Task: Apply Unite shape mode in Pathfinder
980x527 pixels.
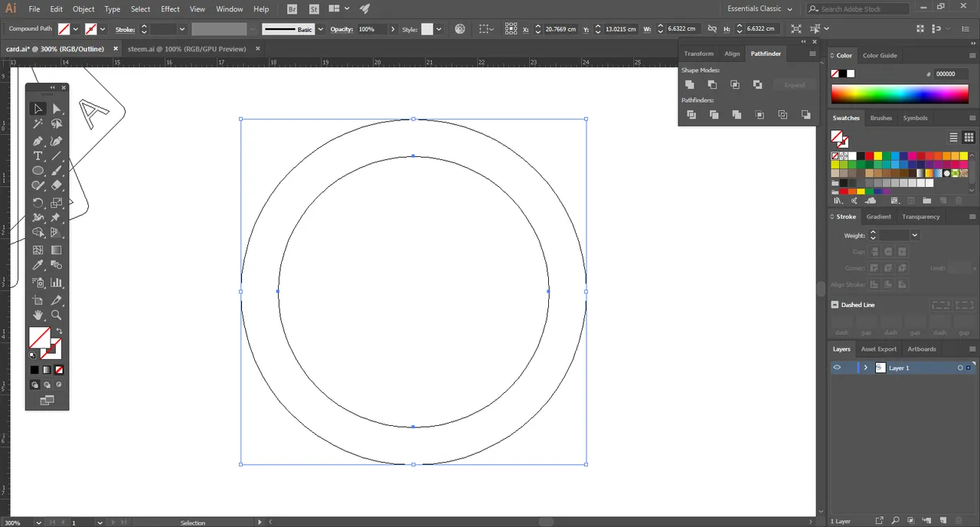Action: 690,84
